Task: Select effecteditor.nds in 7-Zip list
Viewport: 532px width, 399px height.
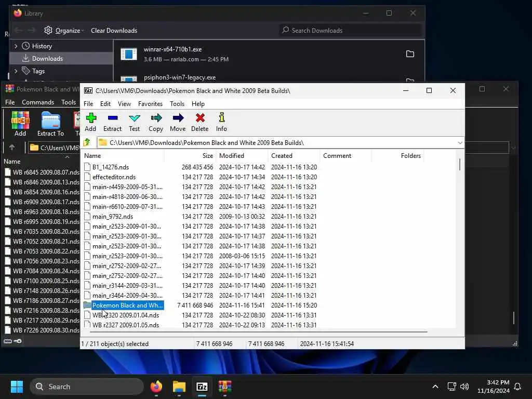Action: pos(114,177)
